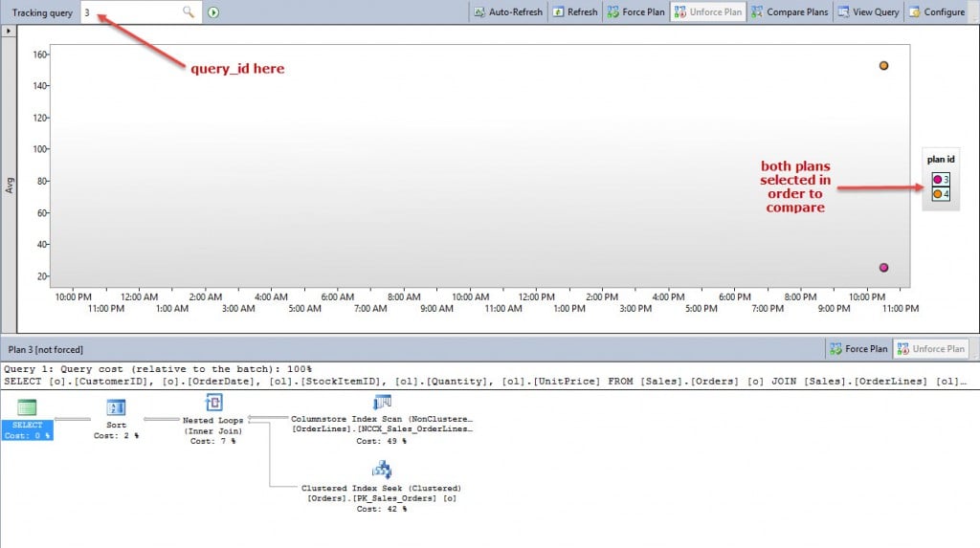Click the SELECT operator icon in the plan
980x548 pixels.
tap(27, 407)
